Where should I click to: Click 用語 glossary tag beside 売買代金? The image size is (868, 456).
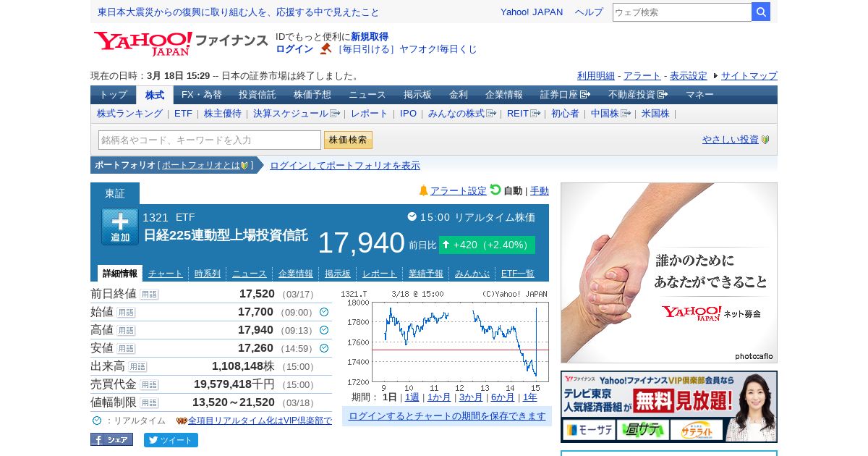[149, 385]
